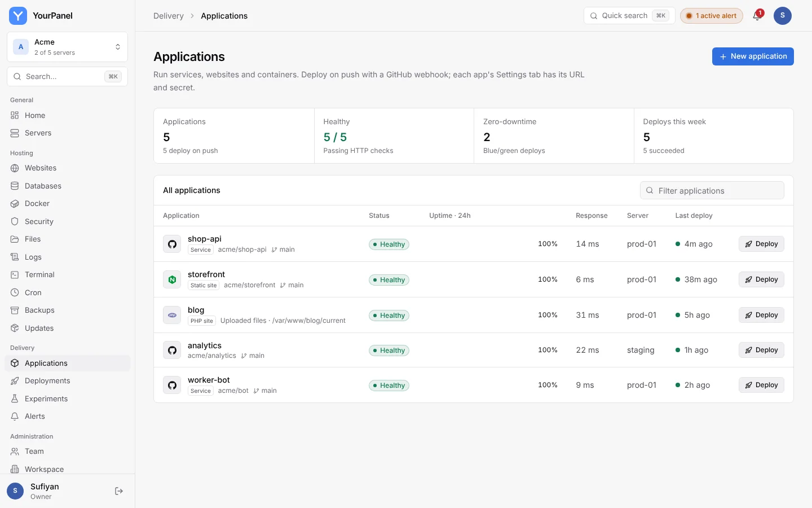Click the Workspace building icon
The image size is (812, 508).
tap(15, 469)
